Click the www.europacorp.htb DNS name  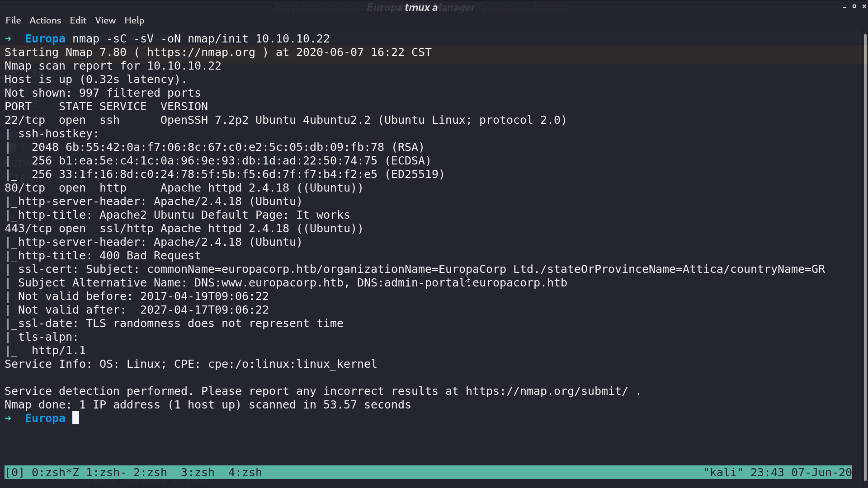pyautogui.click(x=283, y=283)
